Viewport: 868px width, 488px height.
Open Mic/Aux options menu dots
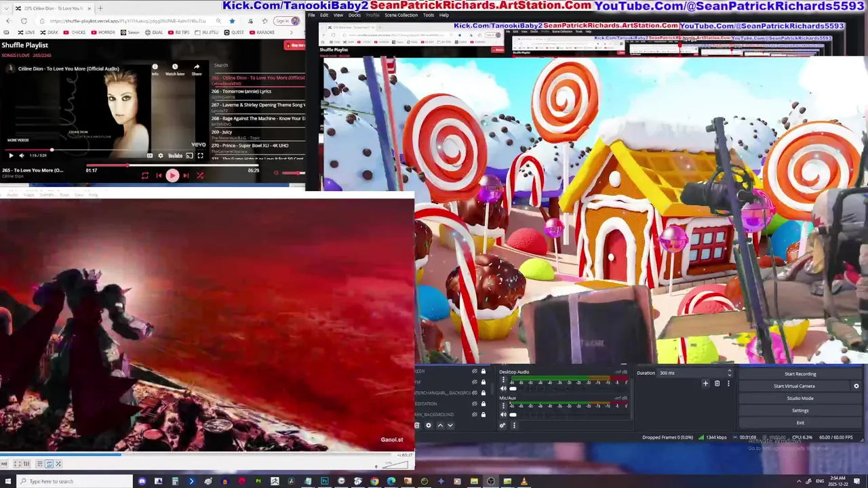(503, 406)
